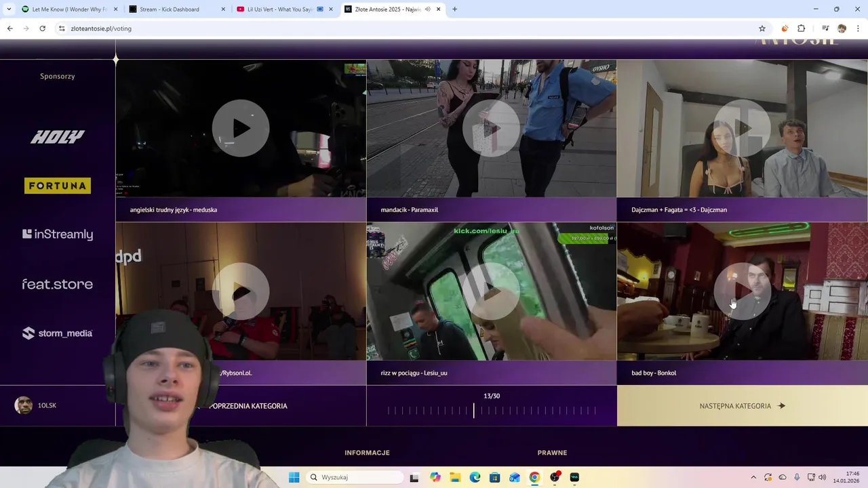This screenshot has width=868, height=488.
Task: Play the Rybsonl.oL clip with dpd logo
Action: click(241, 291)
